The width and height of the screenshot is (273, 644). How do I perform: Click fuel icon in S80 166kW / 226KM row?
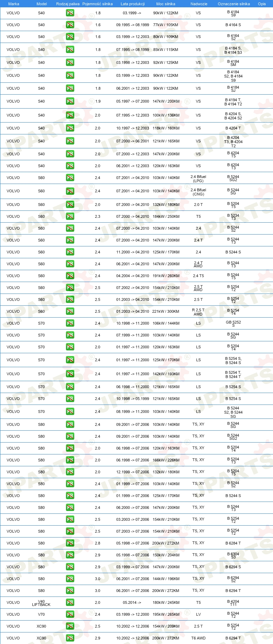point(70,460)
